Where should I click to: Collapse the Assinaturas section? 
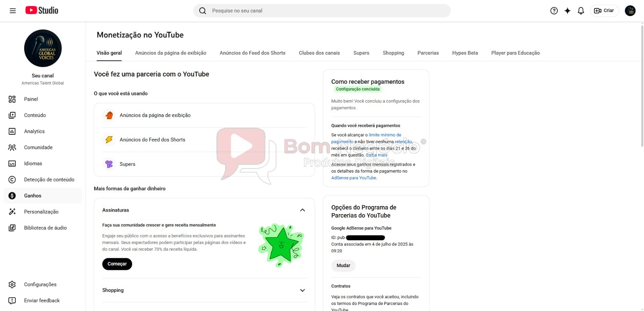pyautogui.click(x=302, y=210)
